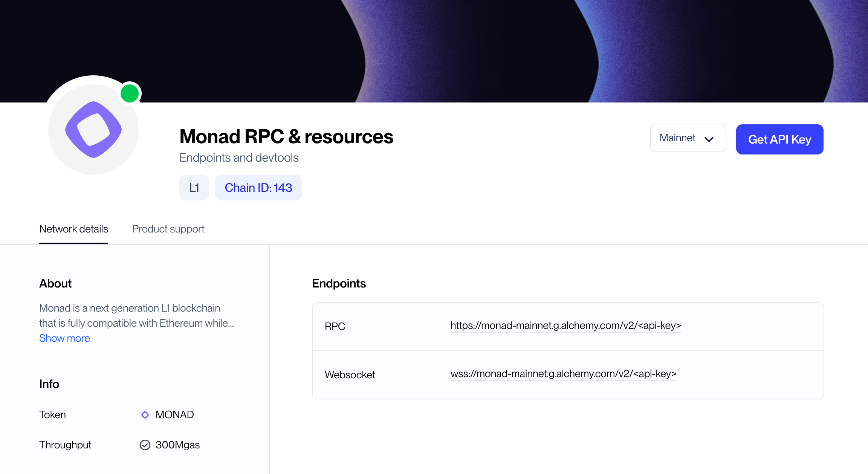This screenshot has width=868, height=474.
Task: Click the Endpoints section title
Action: coord(339,283)
